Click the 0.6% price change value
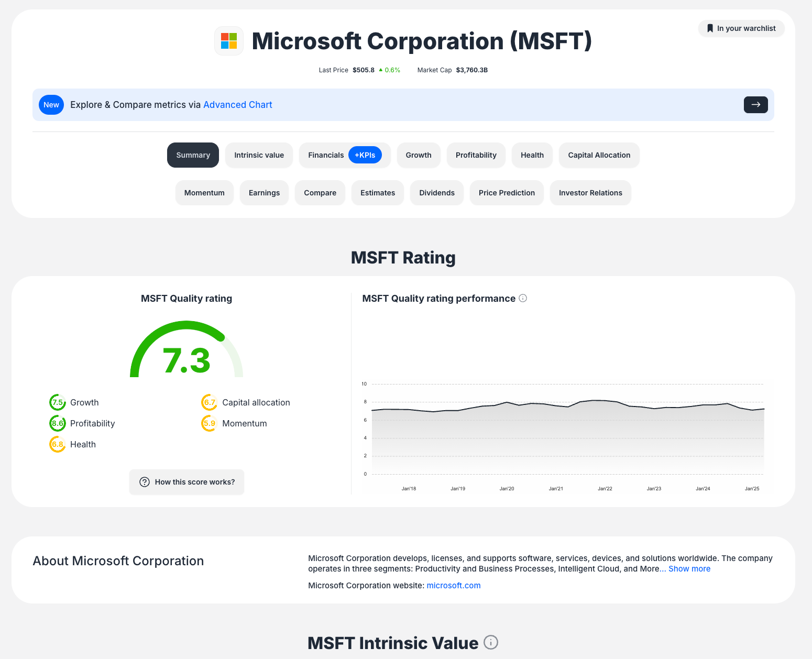 click(x=392, y=70)
